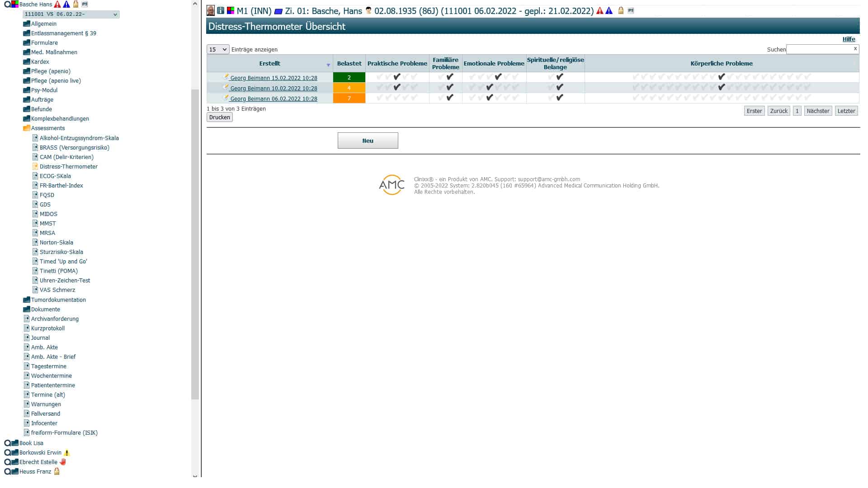This screenshot has height=488, width=868.
Task: Open the patient info icon in header
Action: 221,10
